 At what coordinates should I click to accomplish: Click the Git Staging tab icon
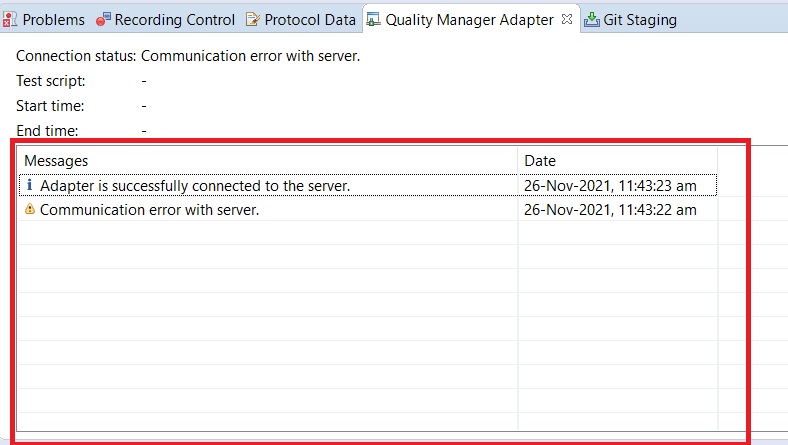592,20
